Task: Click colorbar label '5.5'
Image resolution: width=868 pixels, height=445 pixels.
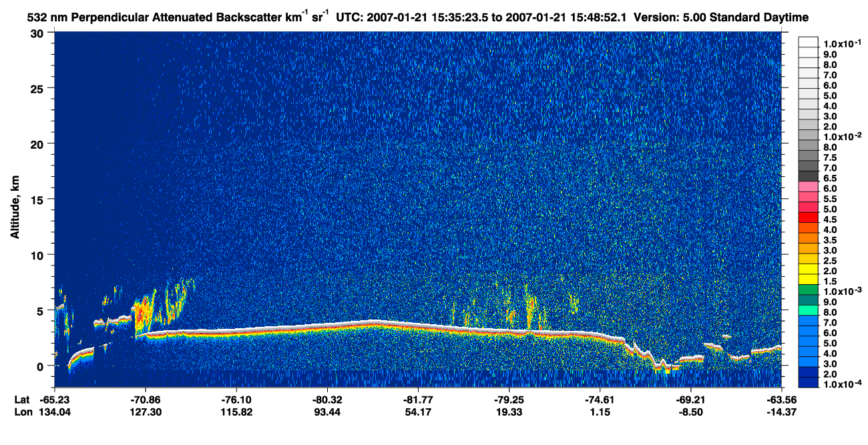Action: (x=830, y=199)
